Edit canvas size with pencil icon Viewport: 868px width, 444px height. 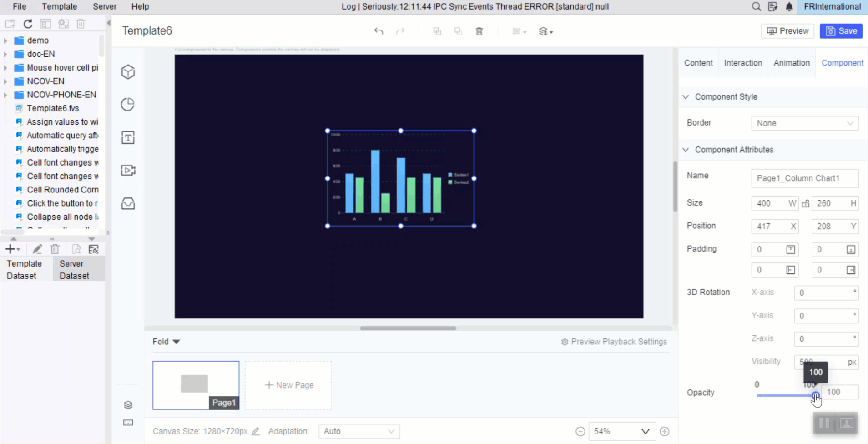pos(256,431)
